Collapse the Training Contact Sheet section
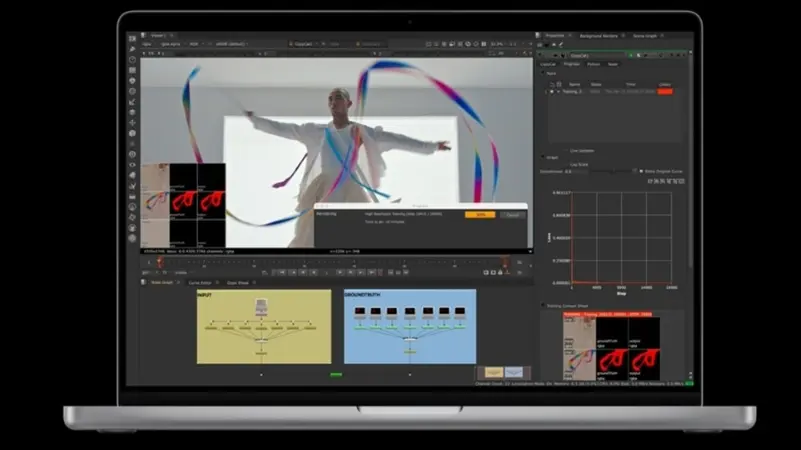The image size is (801, 450). pyautogui.click(x=543, y=306)
